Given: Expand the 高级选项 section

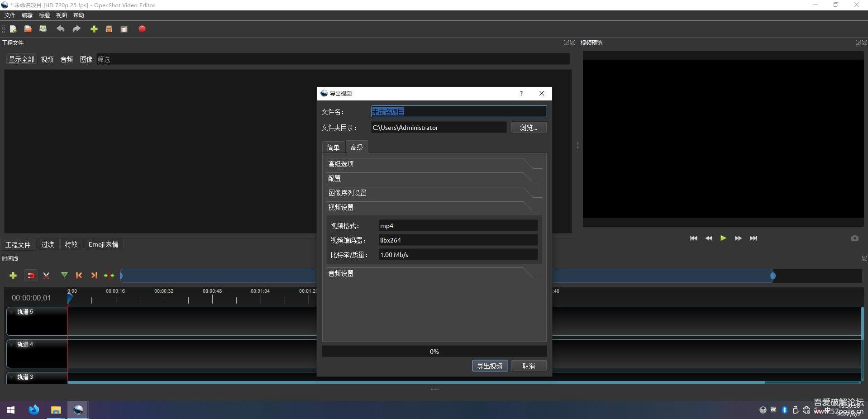Looking at the screenshot, I should coord(434,164).
